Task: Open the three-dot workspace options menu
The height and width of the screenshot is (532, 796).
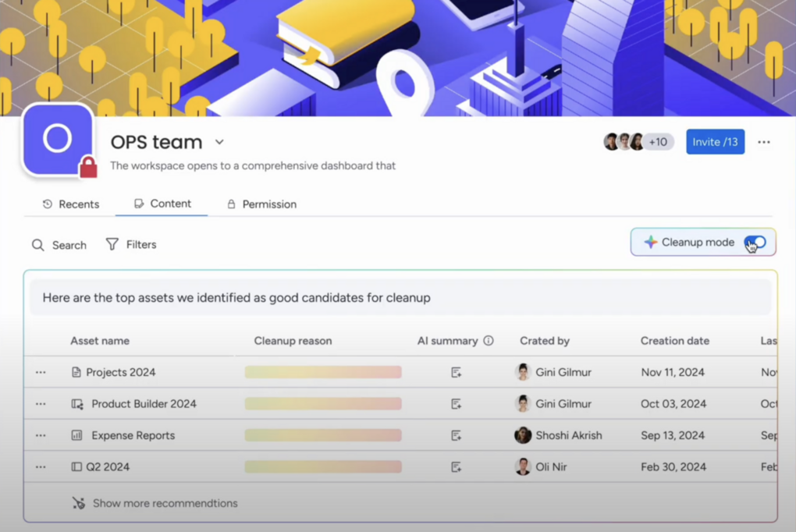Action: click(x=763, y=142)
